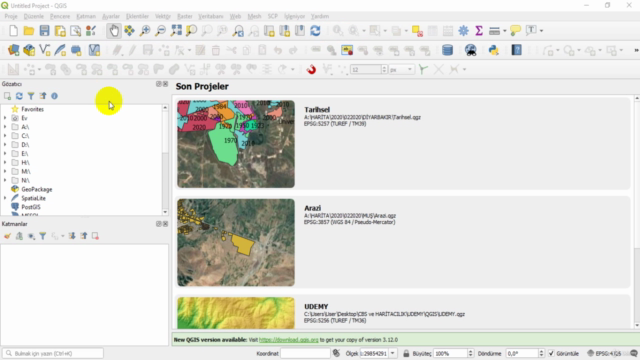
Task: Click the map tips speech bubble icon
Action: 516,31
